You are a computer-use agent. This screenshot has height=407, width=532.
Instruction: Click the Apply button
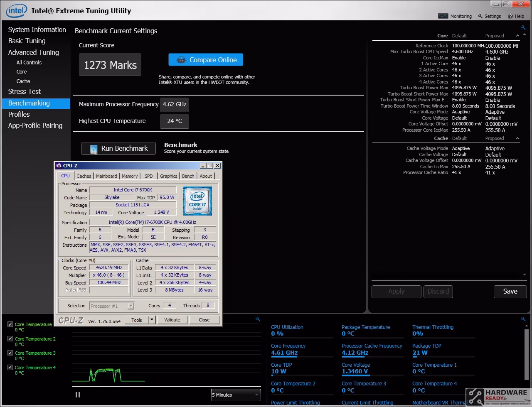coord(397,292)
